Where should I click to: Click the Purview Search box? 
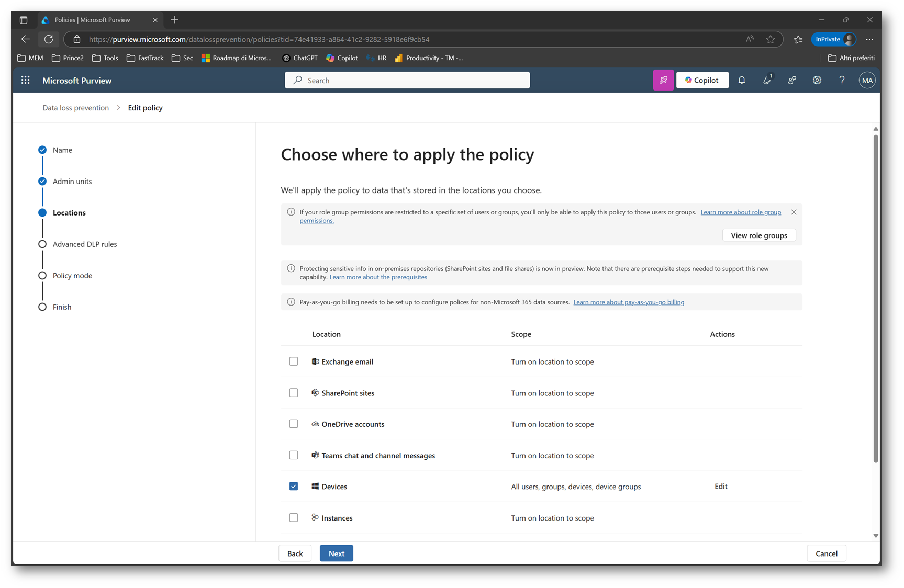[407, 80]
